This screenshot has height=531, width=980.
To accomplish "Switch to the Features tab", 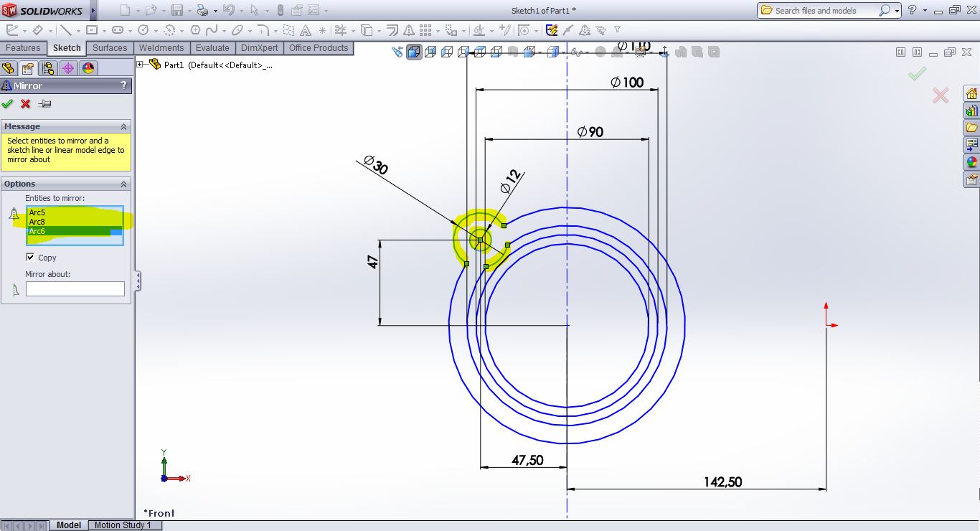I will (23, 48).
